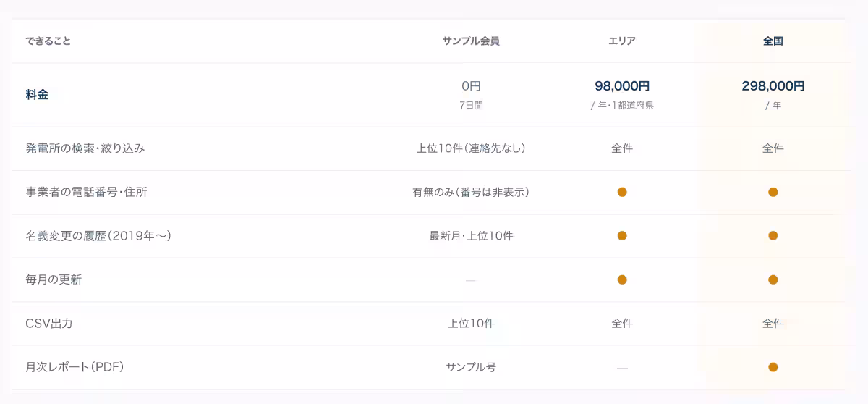
Task: Click the 0円 sample price
Action: (x=471, y=85)
